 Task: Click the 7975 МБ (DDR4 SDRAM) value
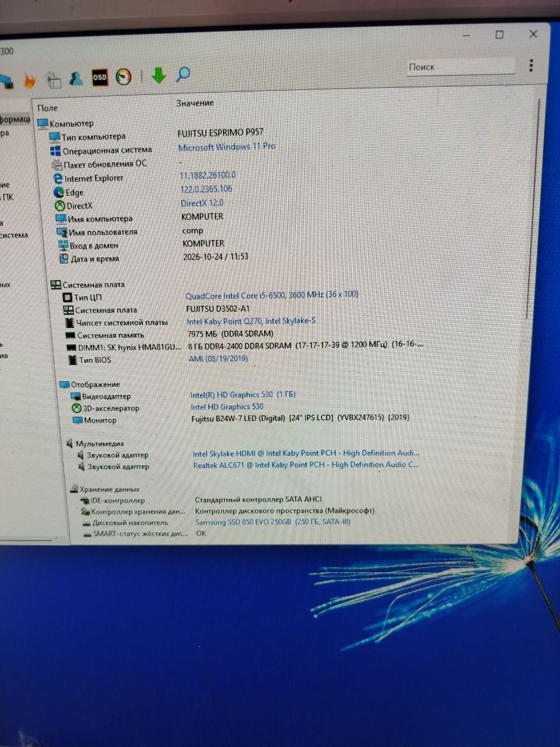230,334
